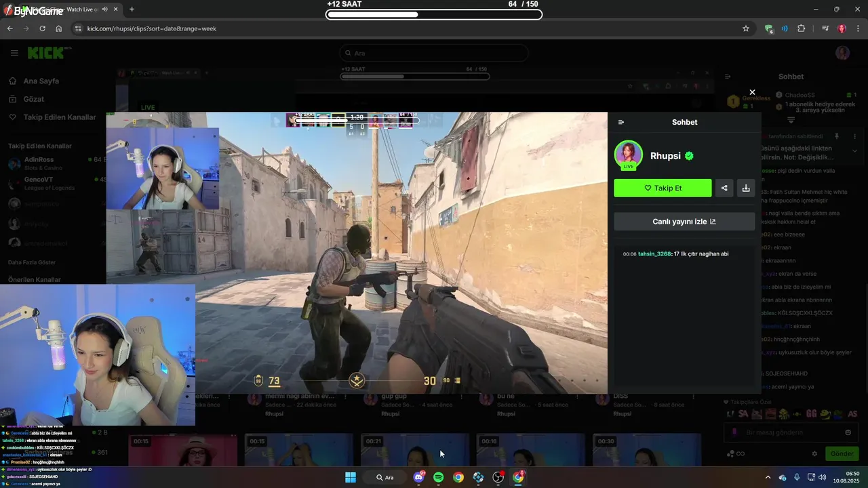Close the clip viewer popup

point(752,92)
